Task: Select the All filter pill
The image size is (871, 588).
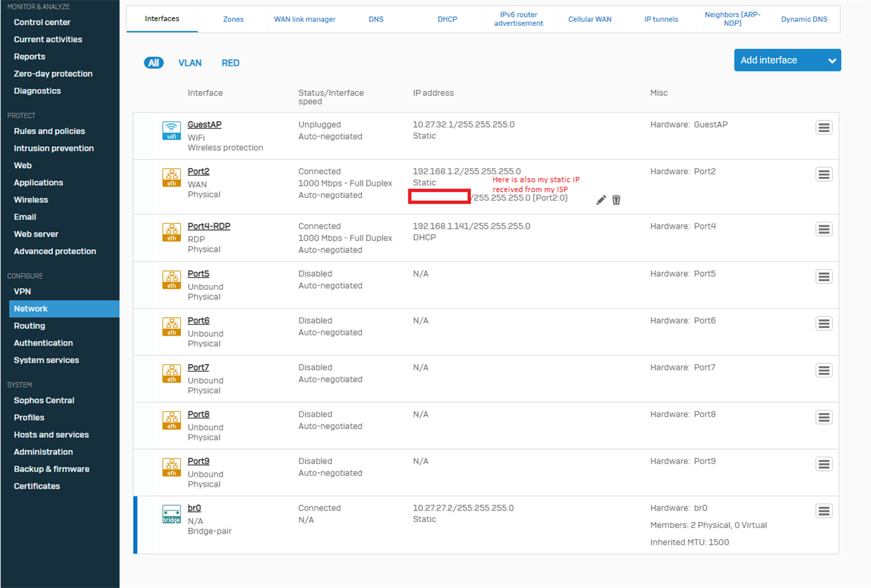Action: coord(154,63)
